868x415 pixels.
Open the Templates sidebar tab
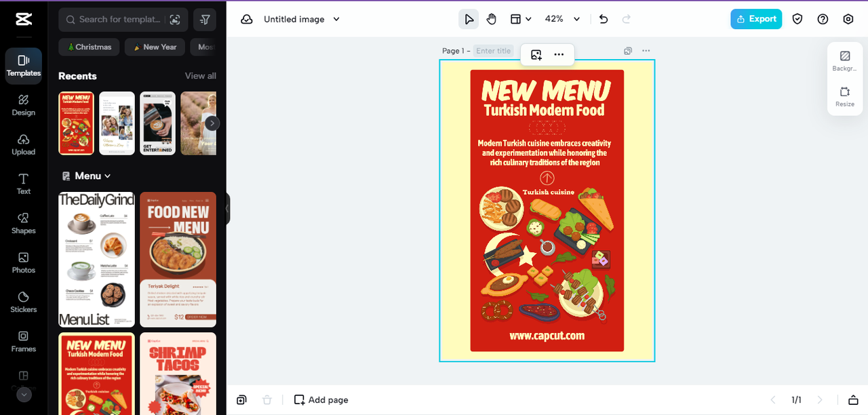[24, 66]
